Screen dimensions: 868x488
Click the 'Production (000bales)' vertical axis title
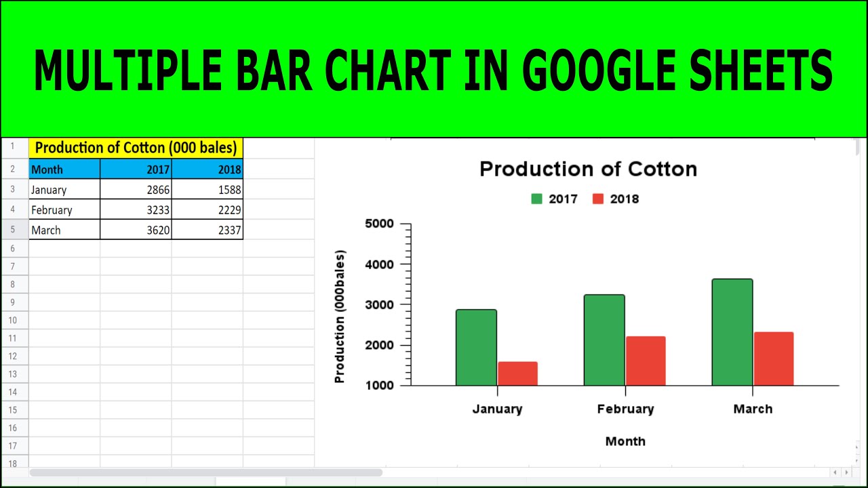[340, 317]
